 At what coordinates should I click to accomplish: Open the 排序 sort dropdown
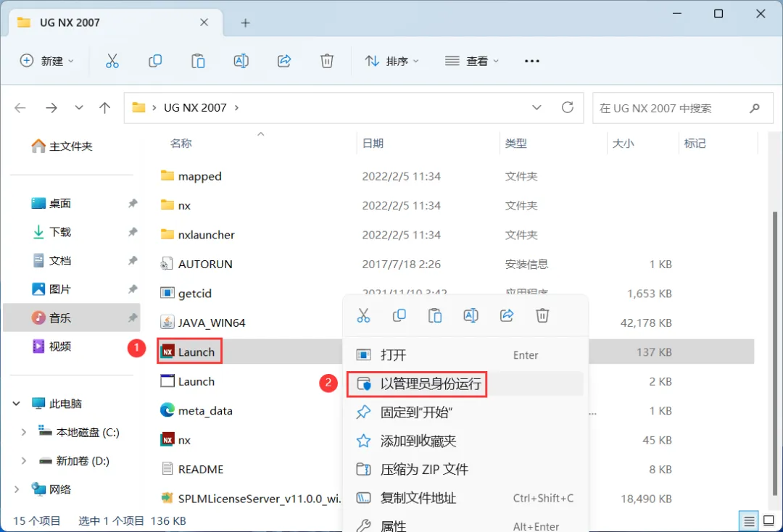coord(391,61)
